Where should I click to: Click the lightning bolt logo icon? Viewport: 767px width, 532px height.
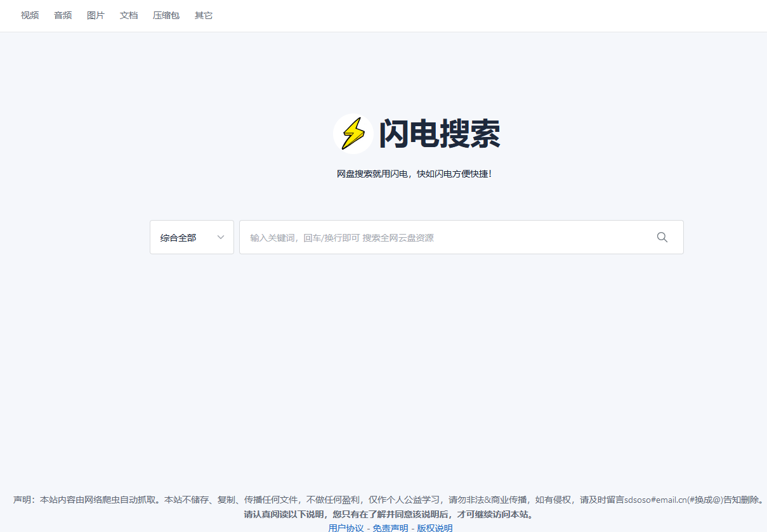coord(353,134)
